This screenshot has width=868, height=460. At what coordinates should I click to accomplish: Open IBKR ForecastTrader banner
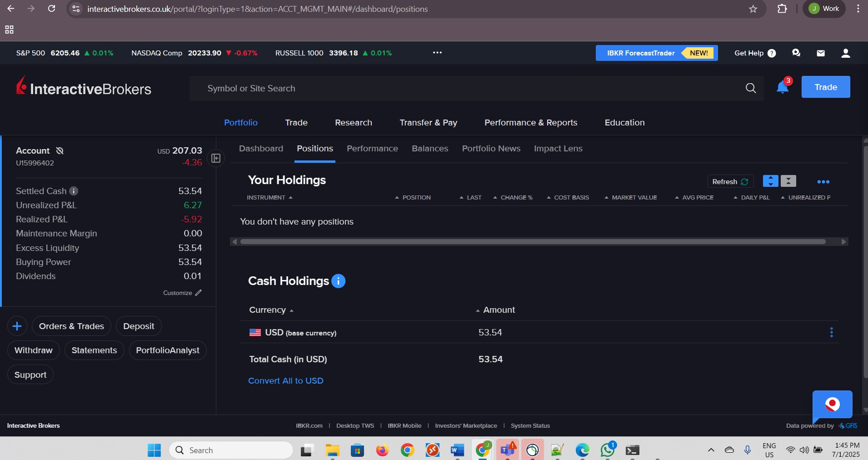[657, 53]
